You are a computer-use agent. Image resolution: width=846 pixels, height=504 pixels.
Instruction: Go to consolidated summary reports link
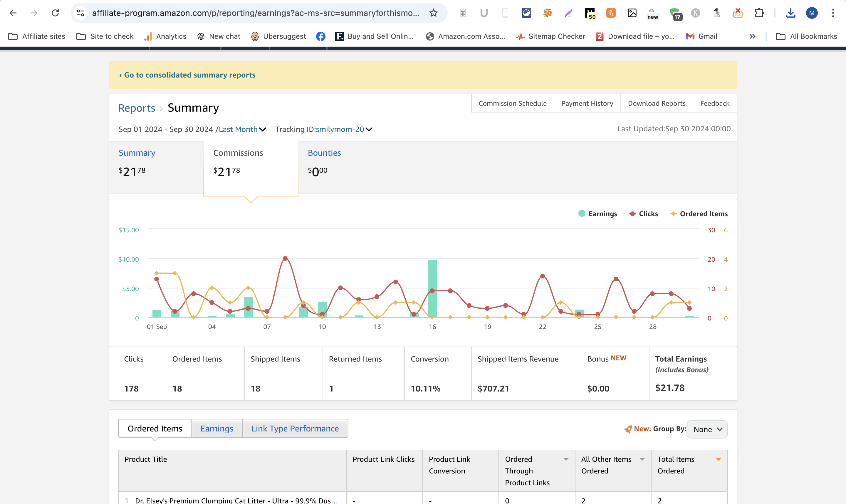click(x=187, y=75)
